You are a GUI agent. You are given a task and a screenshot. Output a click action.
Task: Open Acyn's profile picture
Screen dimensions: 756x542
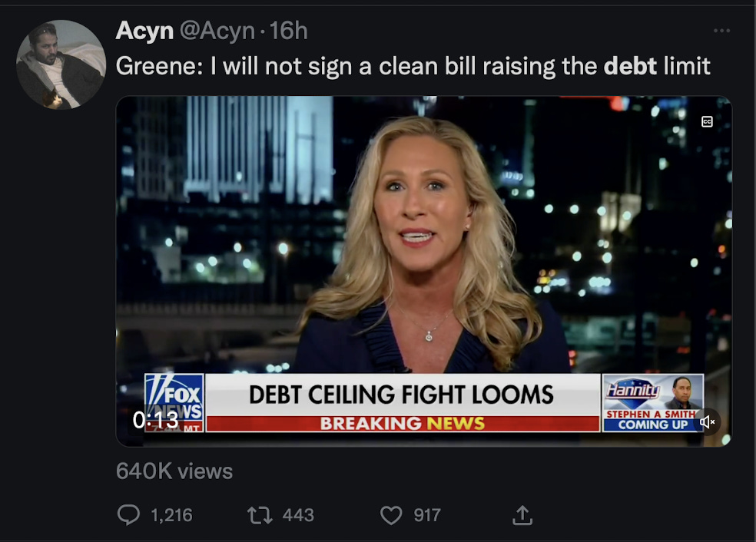click(x=61, y=64)
